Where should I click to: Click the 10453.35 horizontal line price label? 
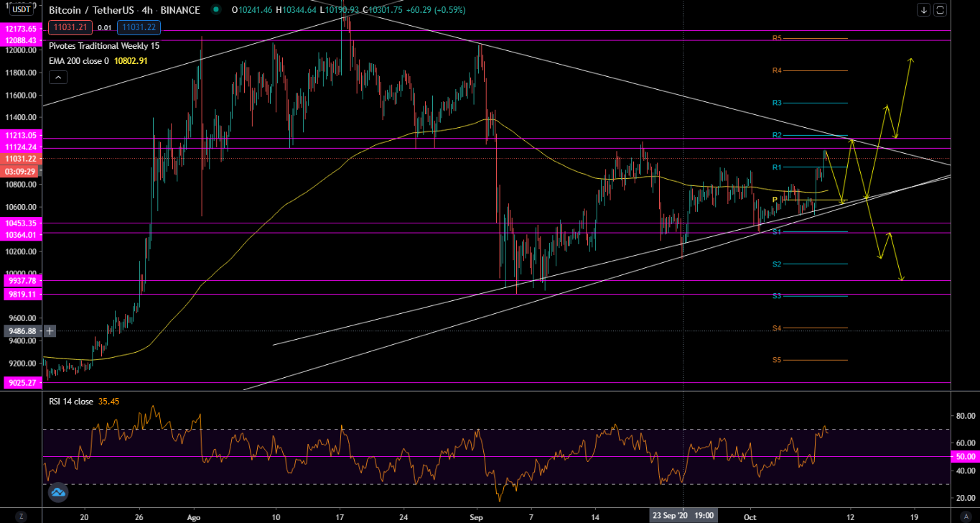[21, 223]
